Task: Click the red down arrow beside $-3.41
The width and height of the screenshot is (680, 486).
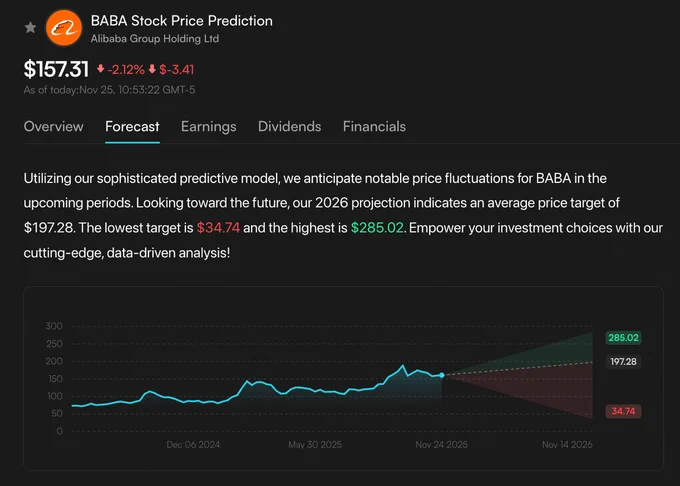Action: point(152,68)
